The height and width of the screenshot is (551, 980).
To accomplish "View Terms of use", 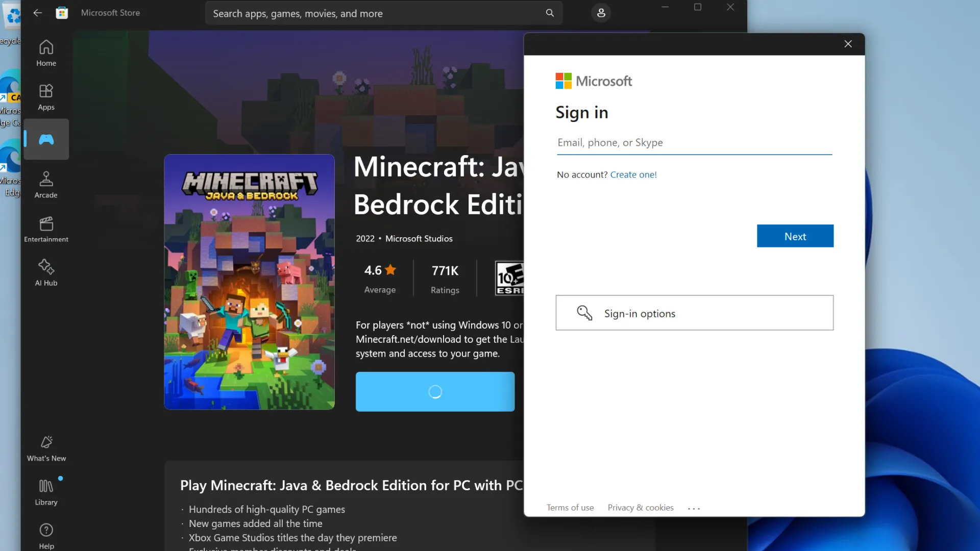I will tap(570, 507).
